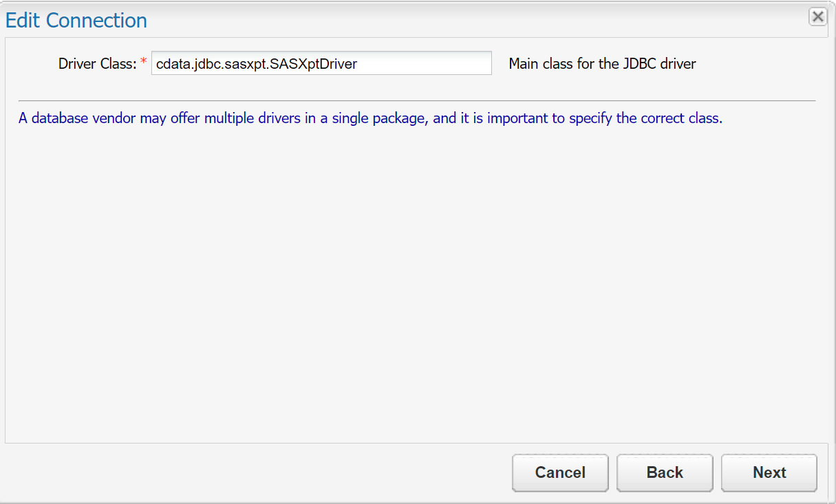The image size is (836, 504).
Task: Click the blue database vendor note text
Action: pos(370,118)
